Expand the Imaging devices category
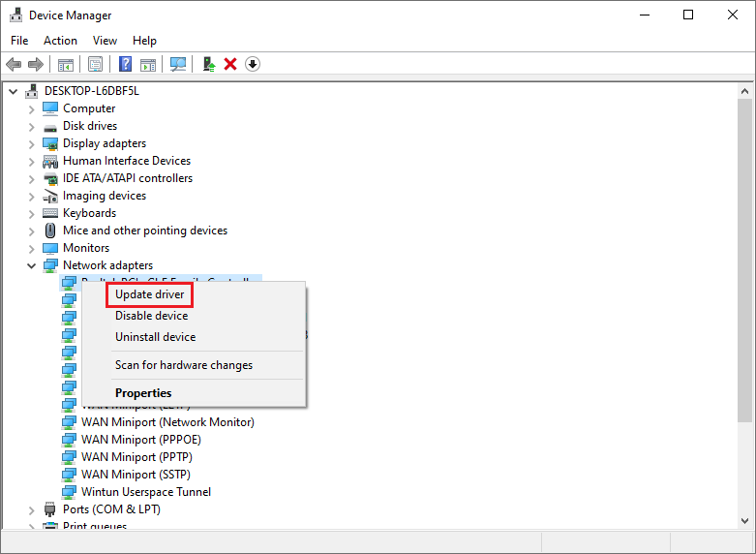Image resolution: width=756 pixels, height=554 pixels. click(x=31, y=197)
